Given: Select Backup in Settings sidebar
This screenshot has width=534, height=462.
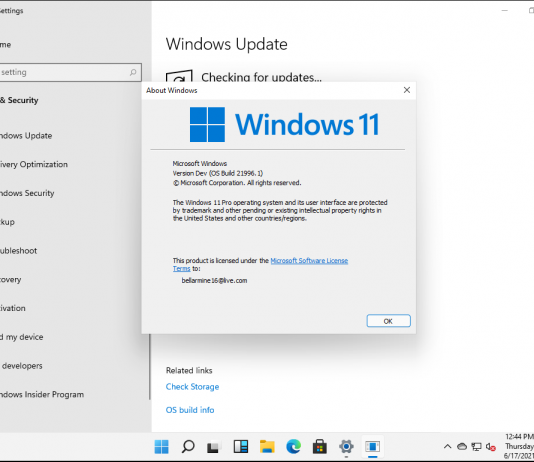Looking at the screenshot, I should [x=7, y=222].
